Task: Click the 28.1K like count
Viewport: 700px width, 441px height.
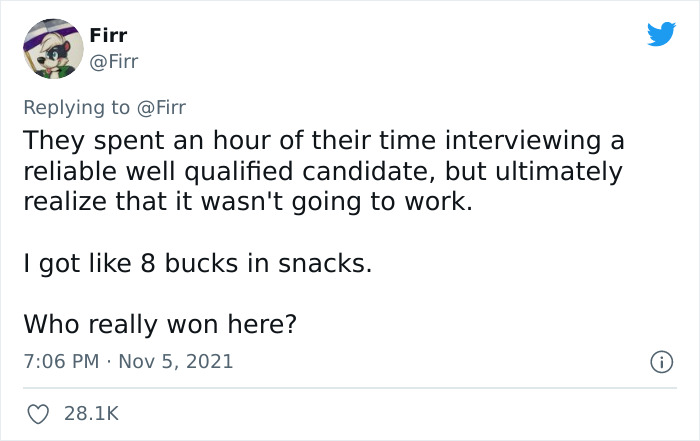Action: point(89,412)
